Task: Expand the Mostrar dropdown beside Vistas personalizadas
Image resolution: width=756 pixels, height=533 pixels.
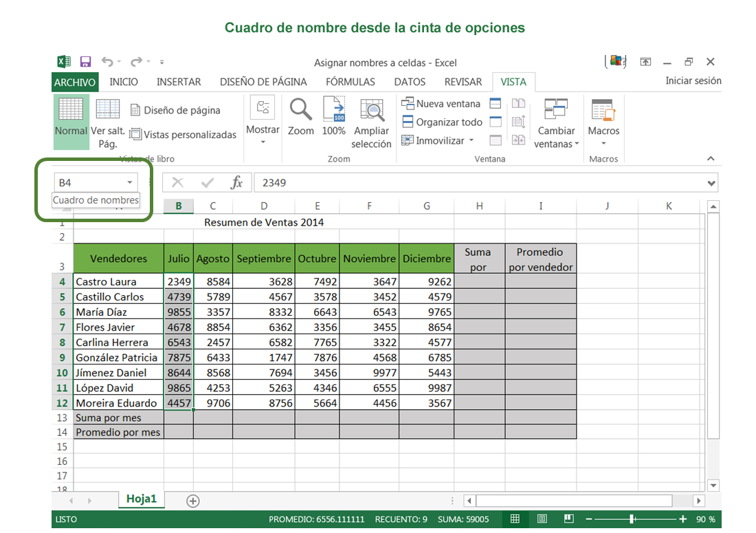Action: (x=263, y=122)
